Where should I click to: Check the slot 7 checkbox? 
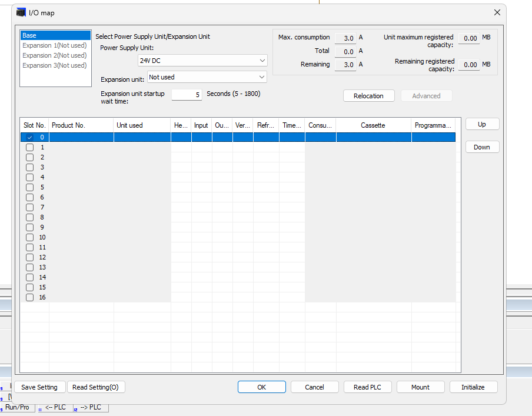pyautogui.click(x=30, y=207)
